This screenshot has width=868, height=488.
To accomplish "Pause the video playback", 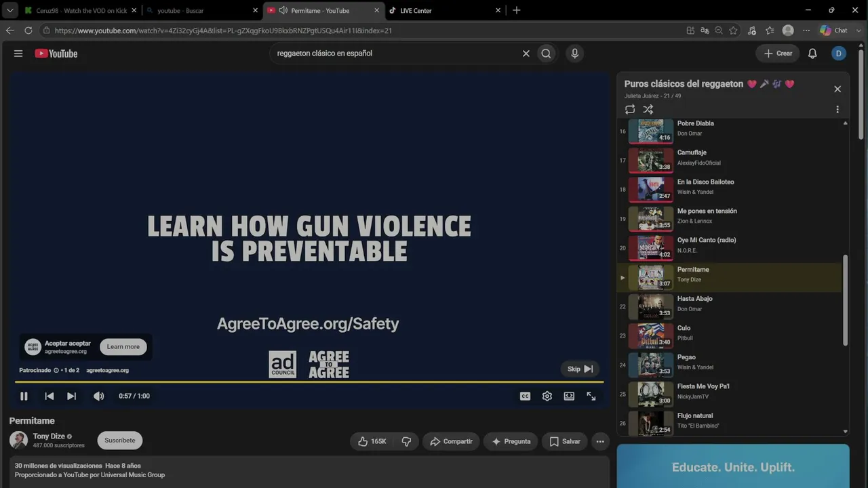I will click(x=24, y=396).
